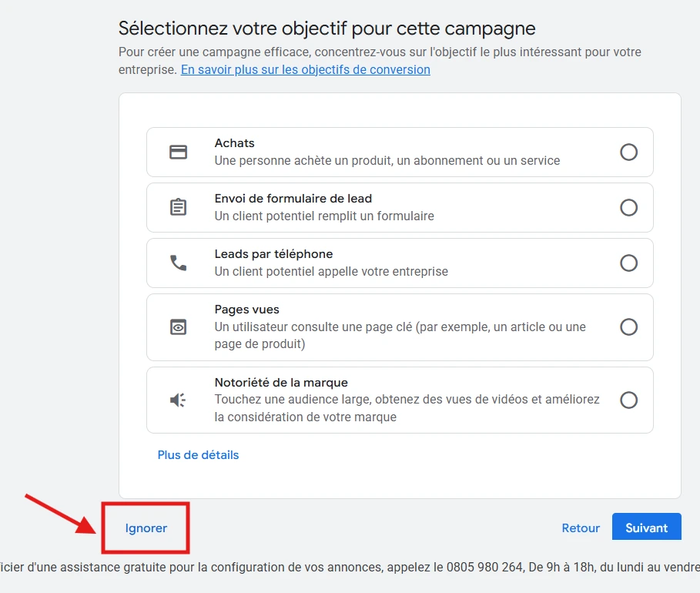
Task: Click the Ignorer button
Action: click(x=146, y=528)
